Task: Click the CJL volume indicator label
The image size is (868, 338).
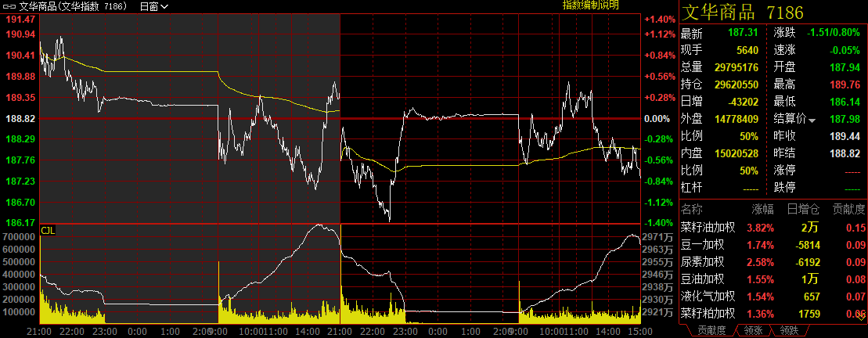Action: (x=48, y=230)
